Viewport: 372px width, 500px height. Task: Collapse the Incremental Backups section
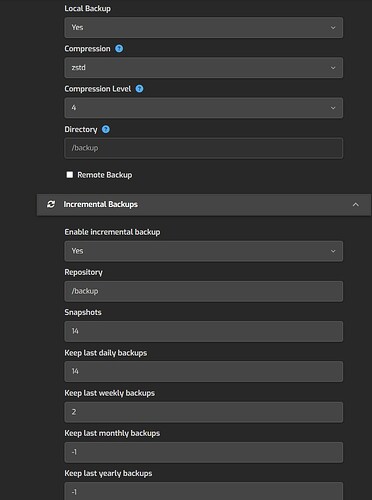pyautogui.click(x=356, y=204)
